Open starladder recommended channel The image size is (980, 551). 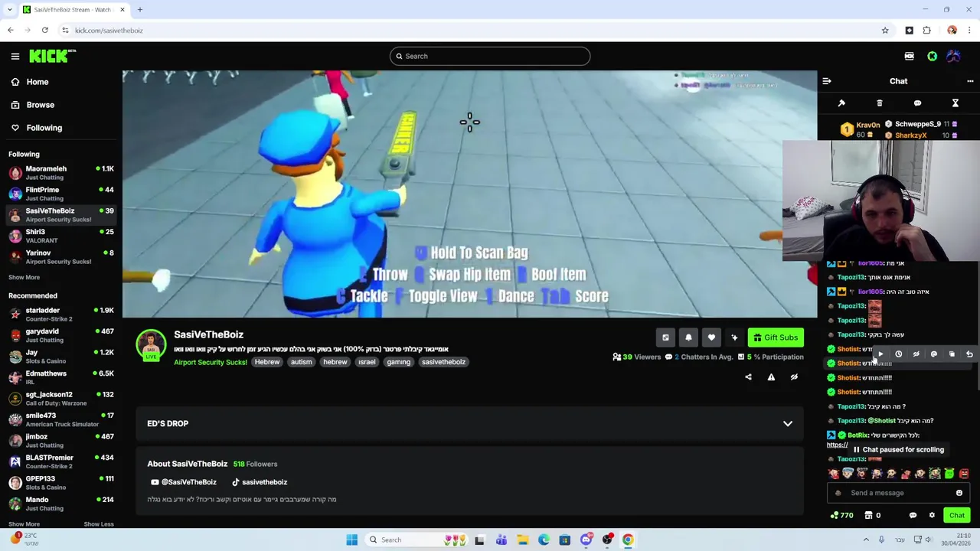coord(61,315)
